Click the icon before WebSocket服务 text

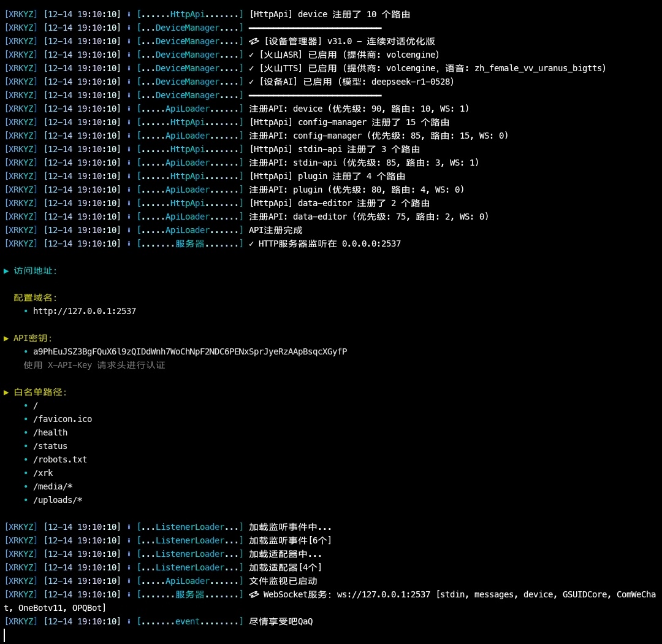pos(254,594)
